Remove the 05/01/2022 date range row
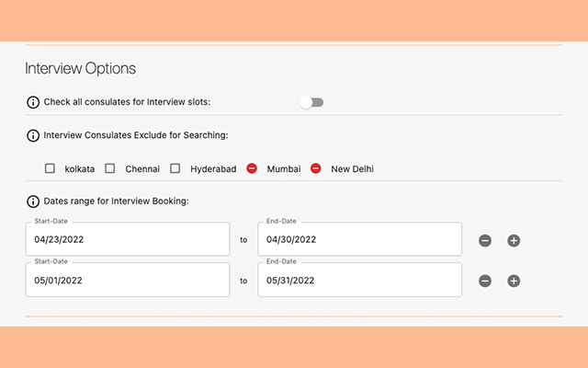 click(x=485, y=281)
